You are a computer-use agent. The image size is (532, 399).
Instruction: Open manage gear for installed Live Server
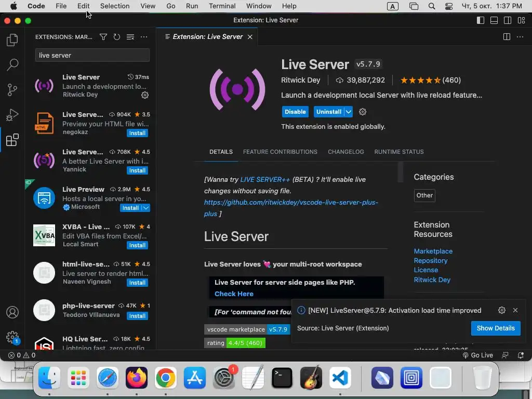click(x=145, y=95)
